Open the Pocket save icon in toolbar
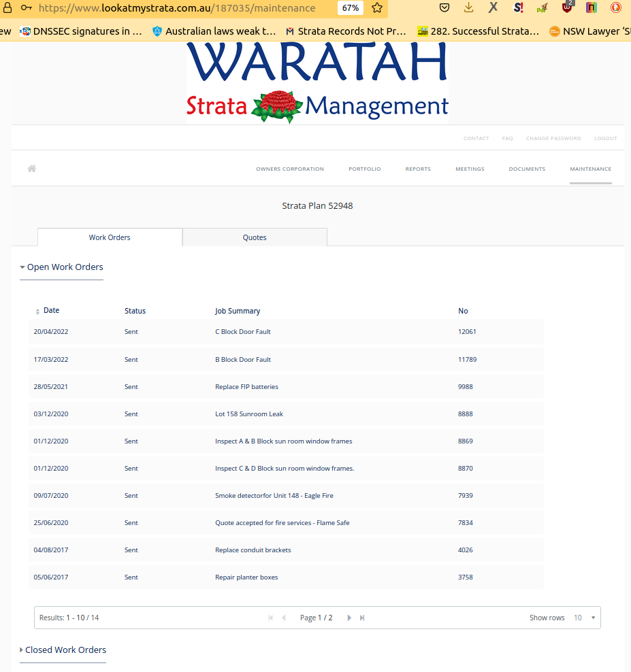The width and height of the screenshot is (631, 672). click(x=444, y=7)
